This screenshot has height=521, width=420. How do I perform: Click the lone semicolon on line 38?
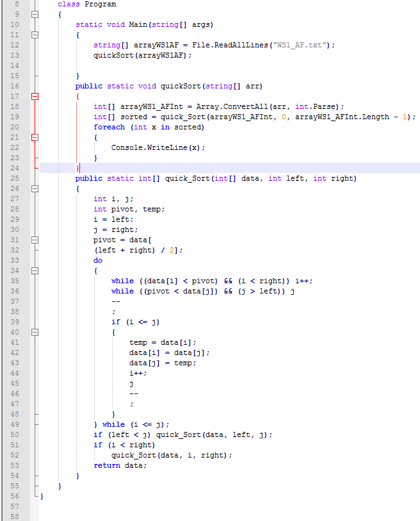click(x=113, y=311)
